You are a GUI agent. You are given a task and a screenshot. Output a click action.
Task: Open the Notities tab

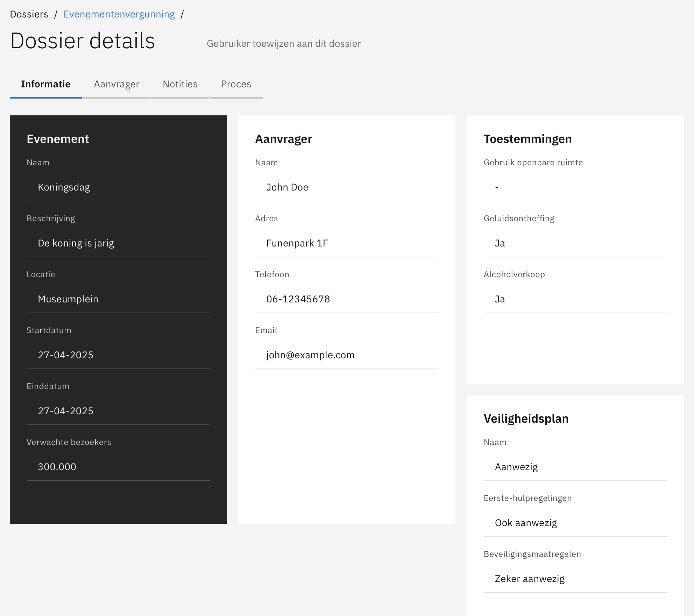click(180, 84)
